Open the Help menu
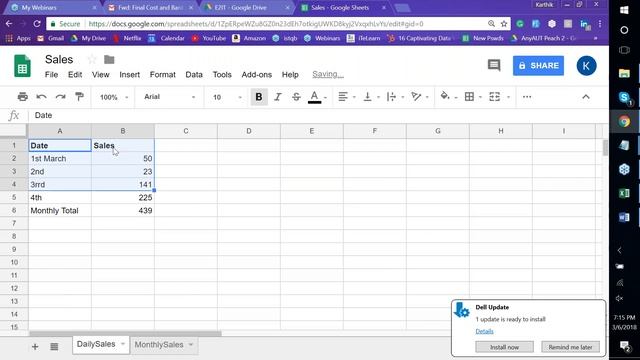Image resolution: width=640 pixels, height=360 pixels. point(290,75)
